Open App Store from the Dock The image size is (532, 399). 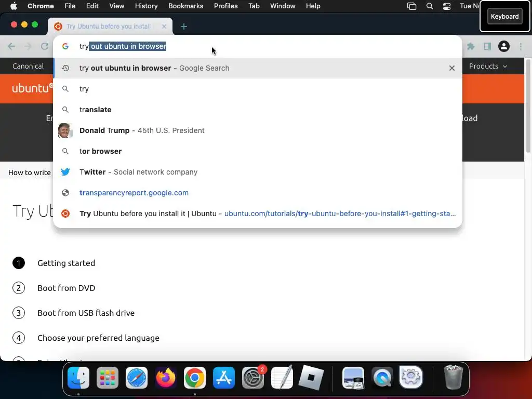click(224, 378)
